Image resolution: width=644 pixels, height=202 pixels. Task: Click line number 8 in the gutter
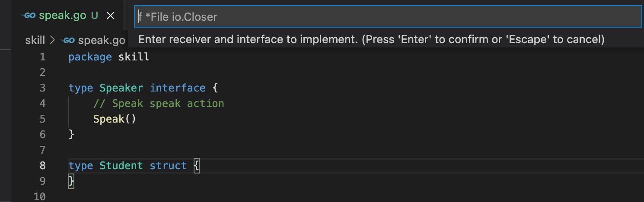point(42,166)
